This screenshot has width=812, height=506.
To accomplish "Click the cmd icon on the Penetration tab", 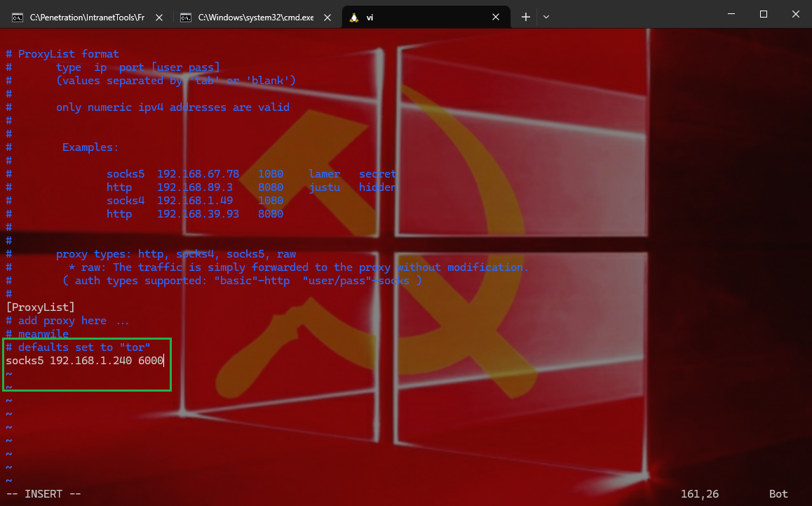I will click(x=17, y=18).
